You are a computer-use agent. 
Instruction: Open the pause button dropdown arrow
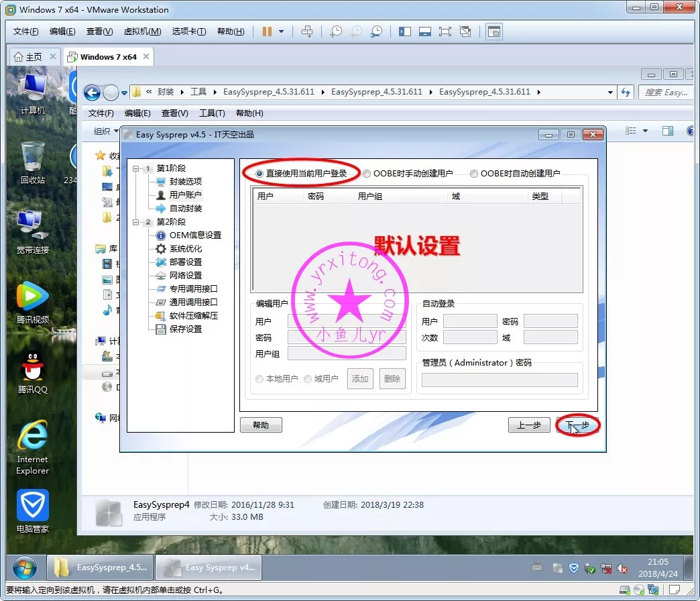pyautogui.click(x=280, y=31)
